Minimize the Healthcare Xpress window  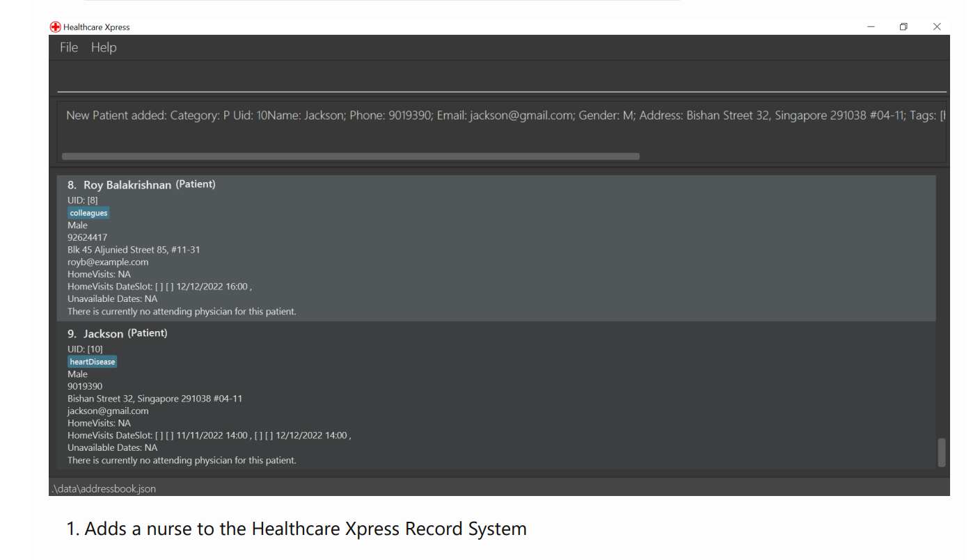[x=871, y=27]
